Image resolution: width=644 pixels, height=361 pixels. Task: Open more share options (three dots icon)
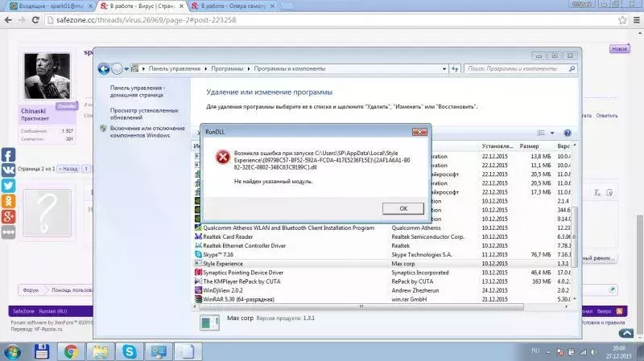point(9,232)
